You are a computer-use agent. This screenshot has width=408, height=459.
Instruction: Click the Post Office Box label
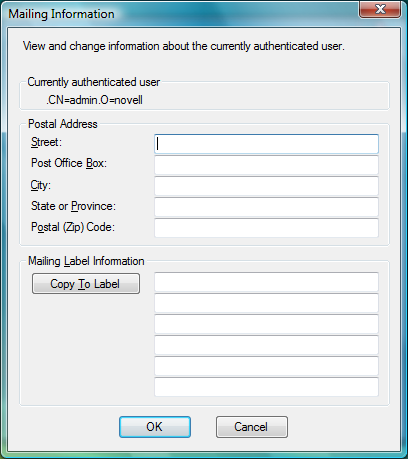point(69,163)
